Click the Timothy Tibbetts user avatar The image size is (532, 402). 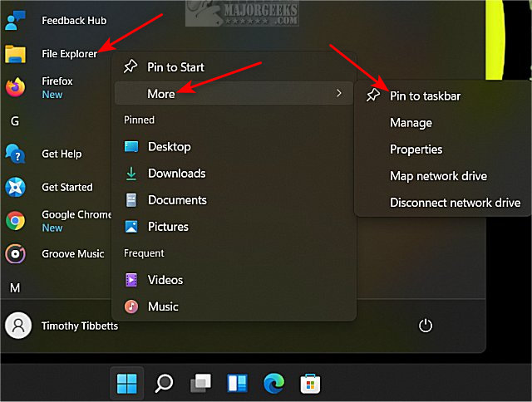click(x=18, y=326)
